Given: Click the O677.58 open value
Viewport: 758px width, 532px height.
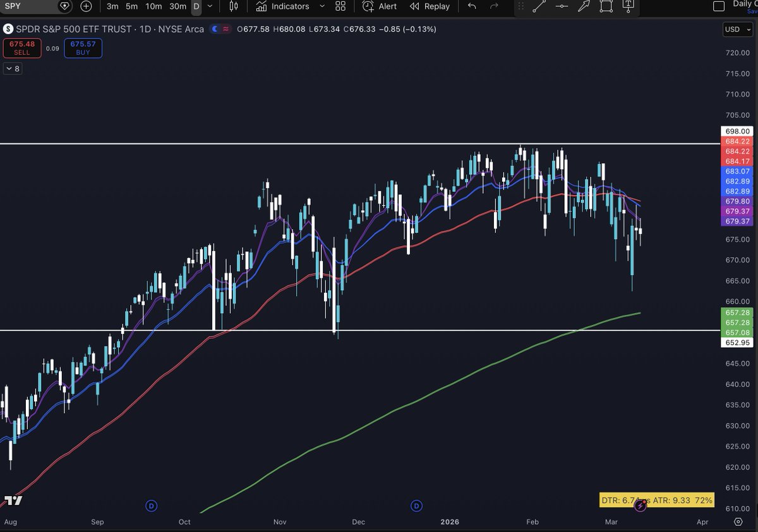Looking at the screenshot, I should (252, 29).
